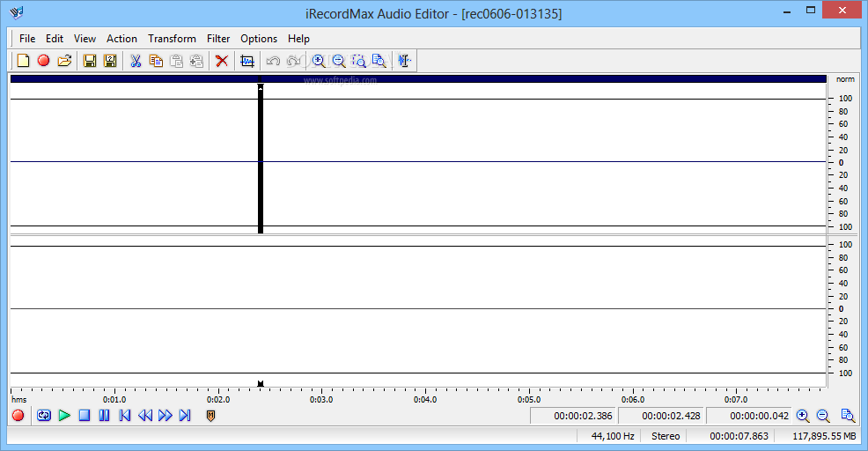
Task: Click selection end time 00:00:02.428
Action: click(x=661, y=416)
